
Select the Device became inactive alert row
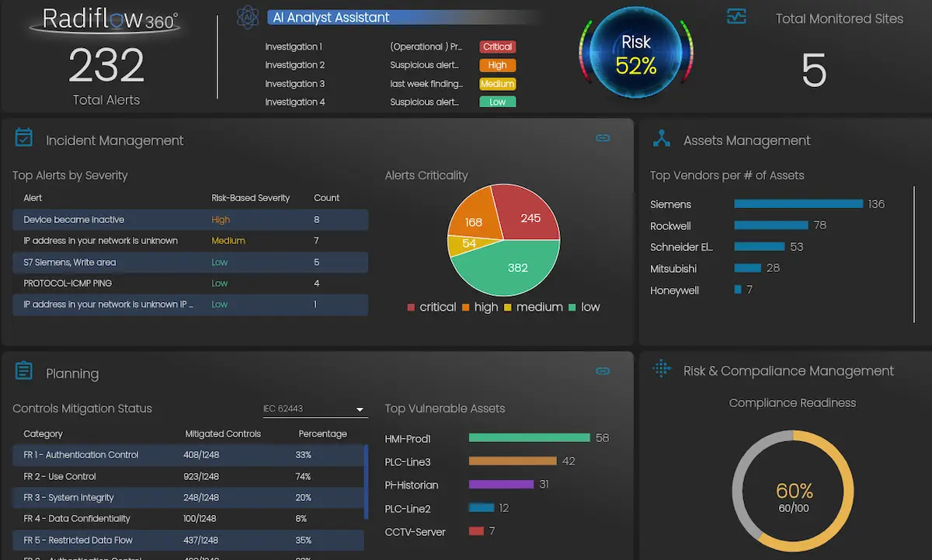pos(190,220)
